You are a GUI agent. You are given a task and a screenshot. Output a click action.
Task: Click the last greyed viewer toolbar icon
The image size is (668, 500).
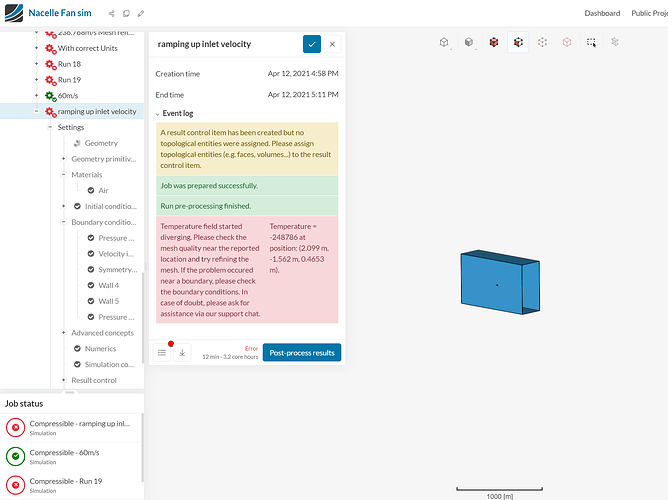click(615, 42)
